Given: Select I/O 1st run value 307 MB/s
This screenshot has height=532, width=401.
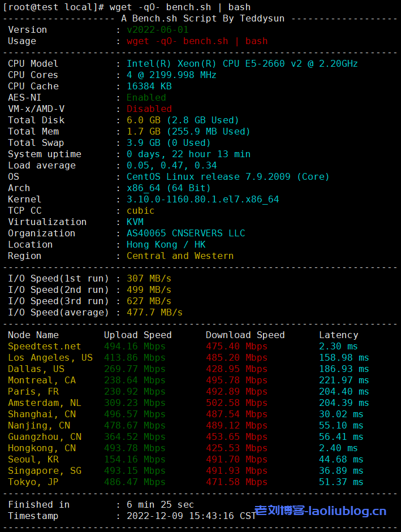Looking at the screenshot, I should pos(149,279).
